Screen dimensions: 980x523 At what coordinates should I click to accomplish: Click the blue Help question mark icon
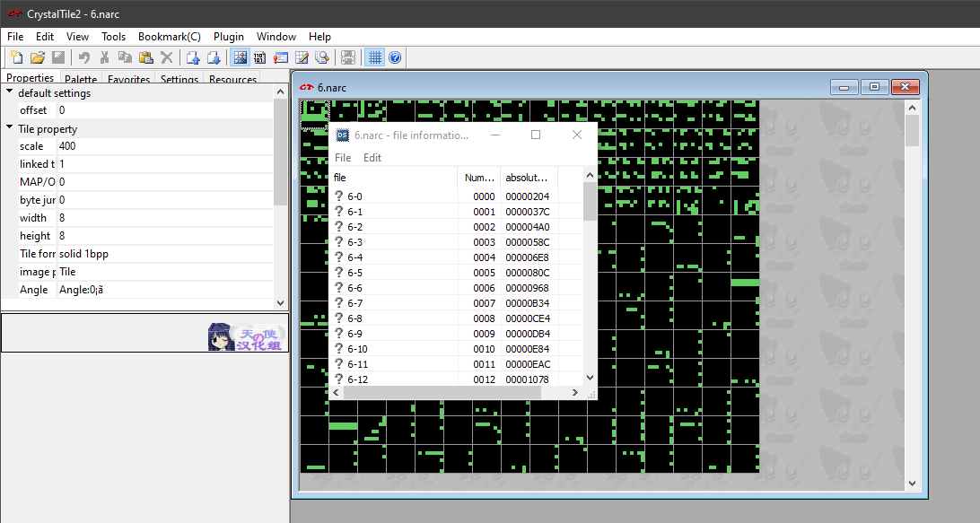(x=395, y=57)
